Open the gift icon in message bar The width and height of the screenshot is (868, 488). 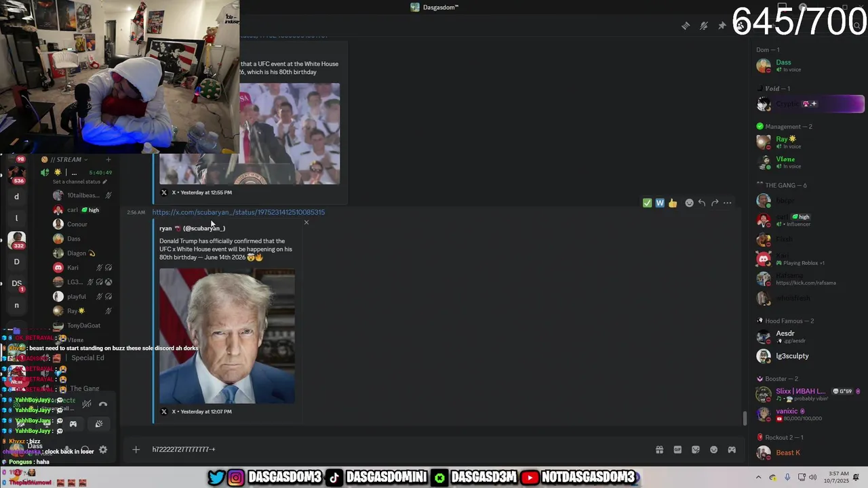pos(659,449)
